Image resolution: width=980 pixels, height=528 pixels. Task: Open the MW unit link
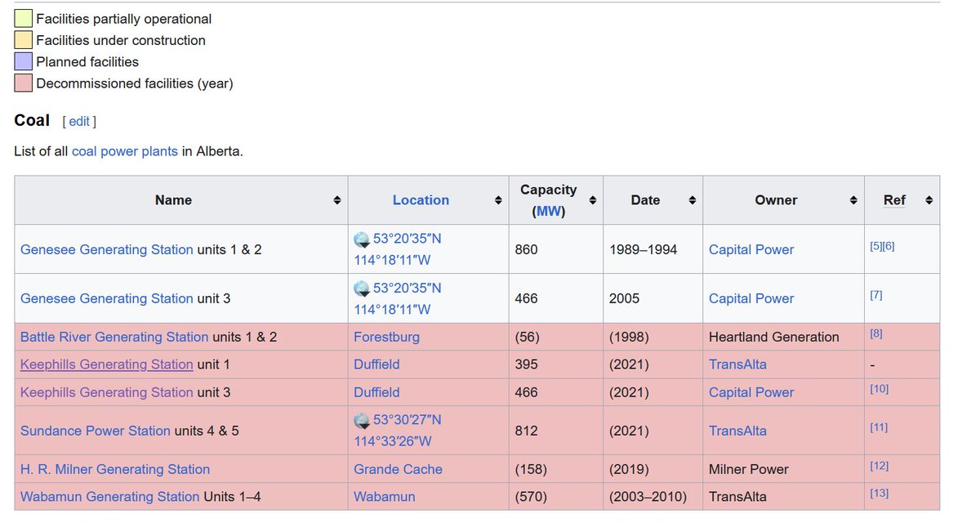tap(548, 211)
